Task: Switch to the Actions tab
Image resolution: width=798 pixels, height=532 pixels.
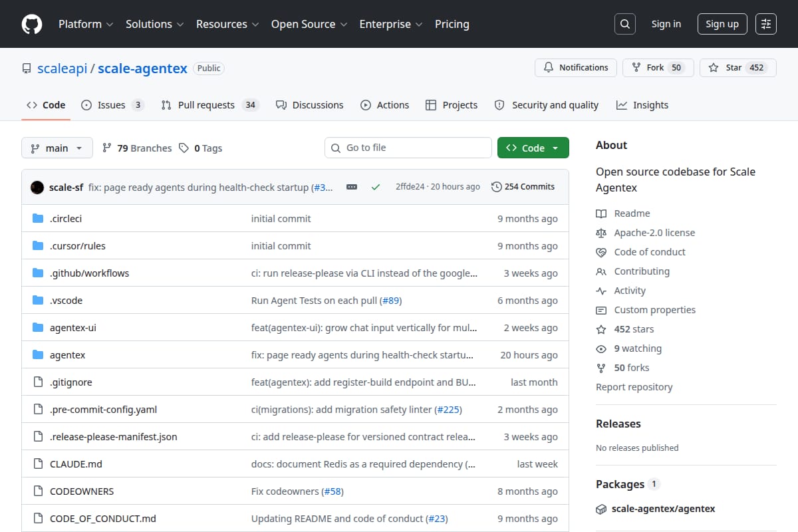Action: (x=384, y=105)
